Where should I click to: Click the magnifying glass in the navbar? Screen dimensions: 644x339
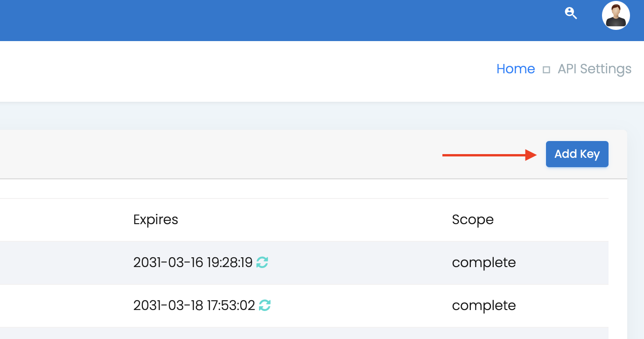(x=571, y=14)
